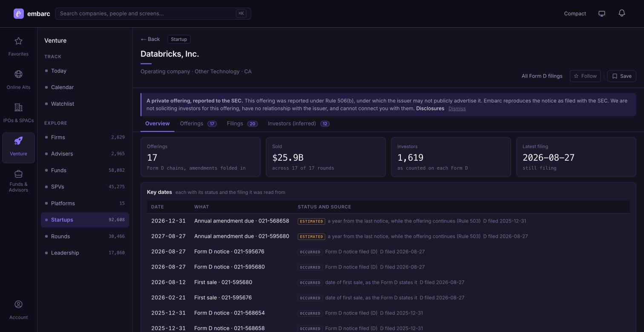Screen dimensions: 644x332
Task: Open IPOs & SPACs building icon
Action: tap(18, 107)
